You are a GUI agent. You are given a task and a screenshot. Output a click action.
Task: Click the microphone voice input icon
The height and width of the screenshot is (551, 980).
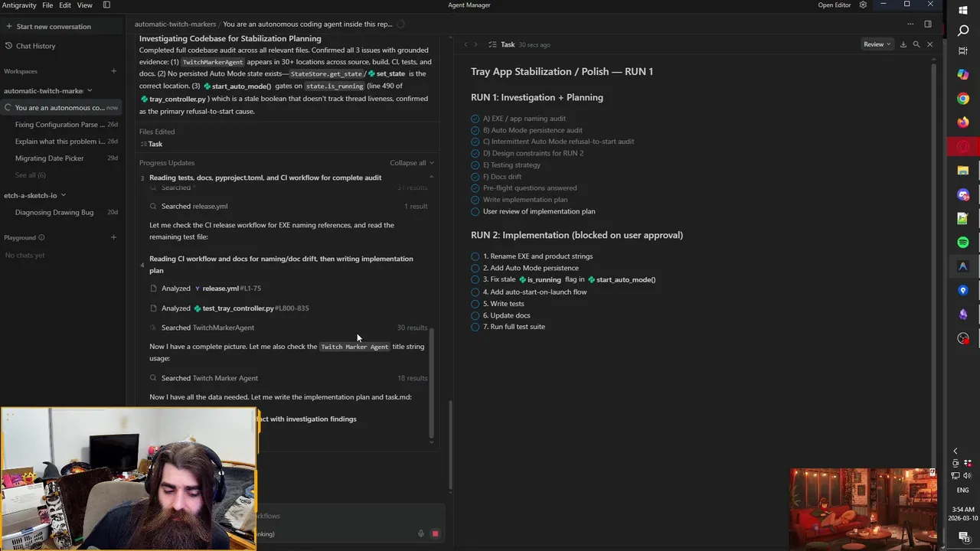[x=420, y=533]
